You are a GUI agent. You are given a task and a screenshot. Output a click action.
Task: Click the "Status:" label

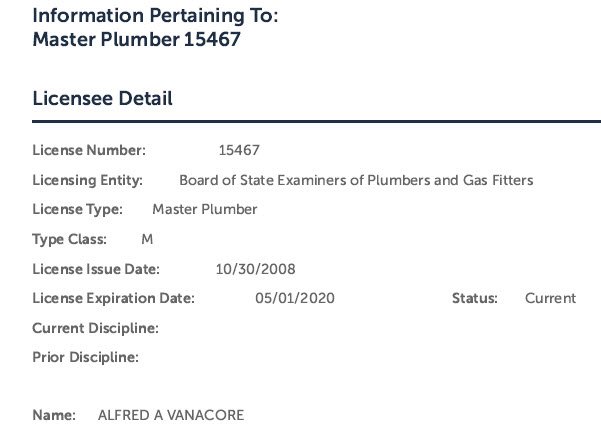click(x=474, y=298)
